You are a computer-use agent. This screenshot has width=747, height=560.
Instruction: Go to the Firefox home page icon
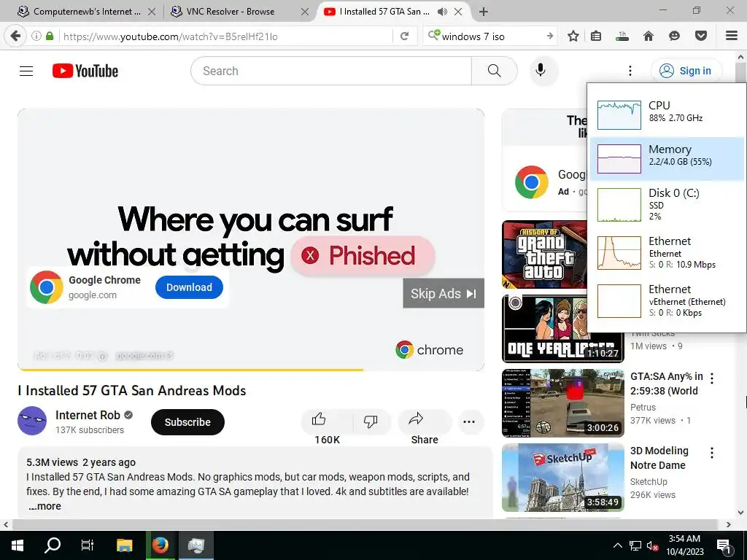pyautogui.click(x=649, y=36)
